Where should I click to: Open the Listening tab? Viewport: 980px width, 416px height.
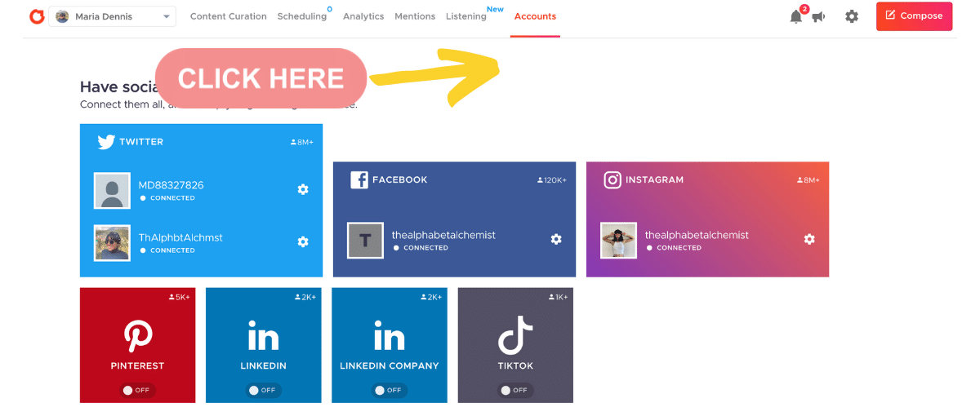click(466, 16)
